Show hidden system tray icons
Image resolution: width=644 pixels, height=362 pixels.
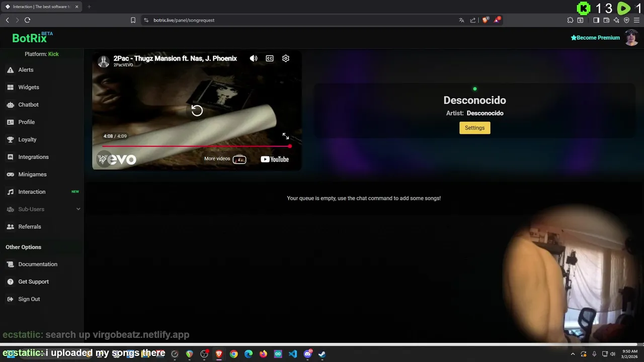point(573,354)
